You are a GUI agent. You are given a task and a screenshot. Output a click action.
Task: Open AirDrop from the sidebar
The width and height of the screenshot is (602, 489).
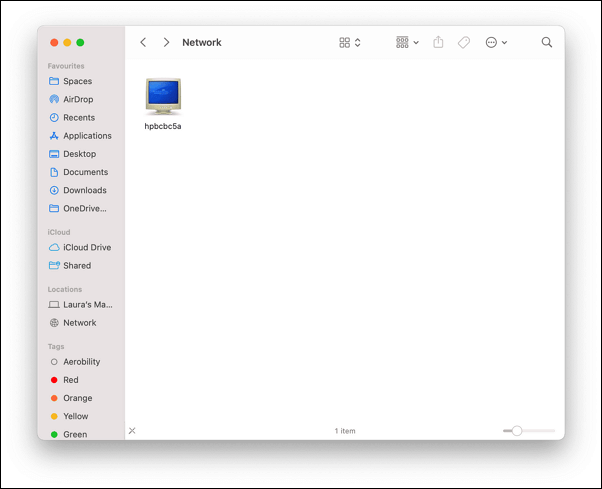[78, 100]
